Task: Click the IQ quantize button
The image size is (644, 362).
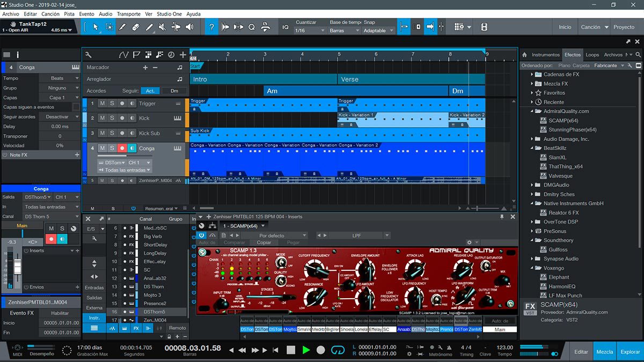Action: [x=286, y=27]
